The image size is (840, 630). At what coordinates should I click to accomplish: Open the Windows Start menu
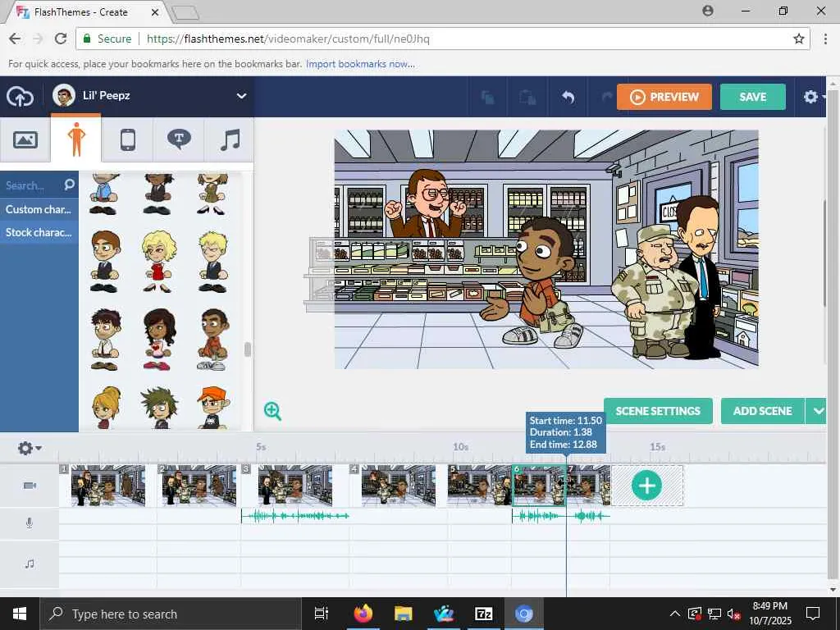[x=20, y=614]
